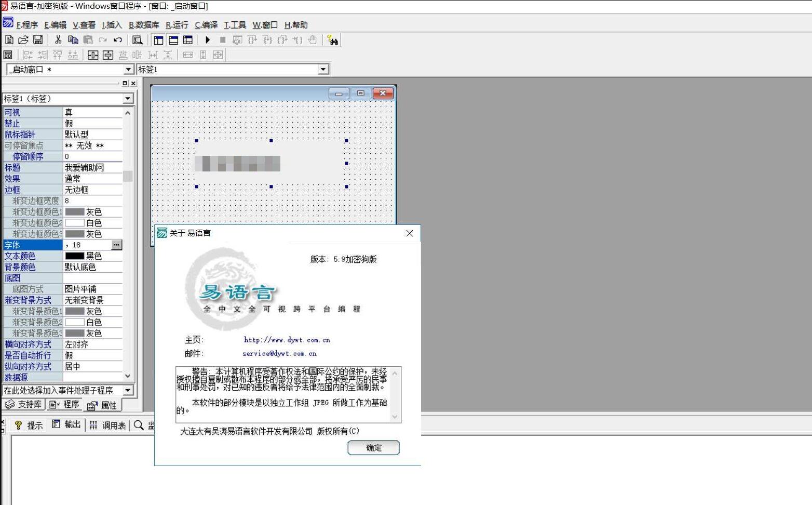The width and height of the screenshot is (812, 505).
Task: Select the 纵向对齐方式 value 居中
Action: tap(72, 366)
